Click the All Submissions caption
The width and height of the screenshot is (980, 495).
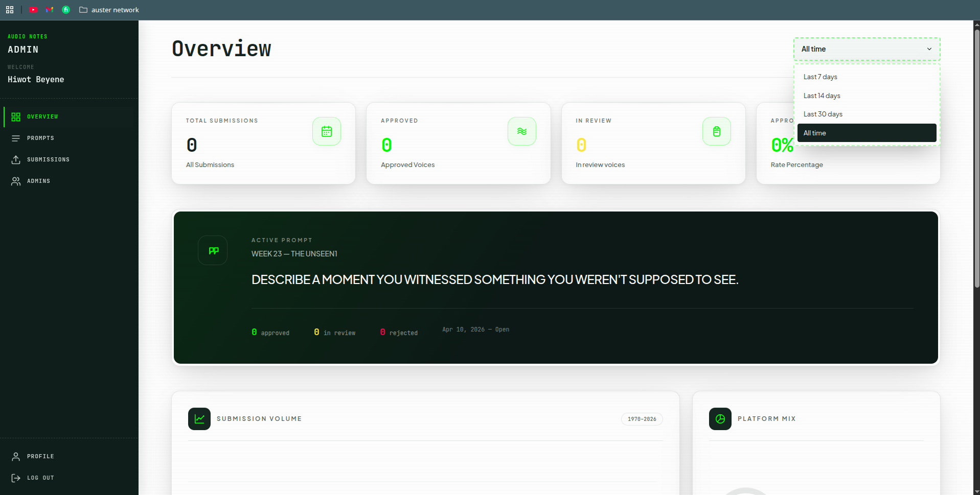210,165
